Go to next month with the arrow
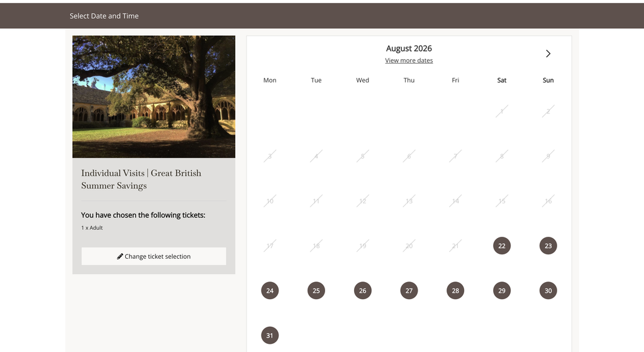This screenshot has width=644, height=352. pyautogui.click(x=548, y=54)
